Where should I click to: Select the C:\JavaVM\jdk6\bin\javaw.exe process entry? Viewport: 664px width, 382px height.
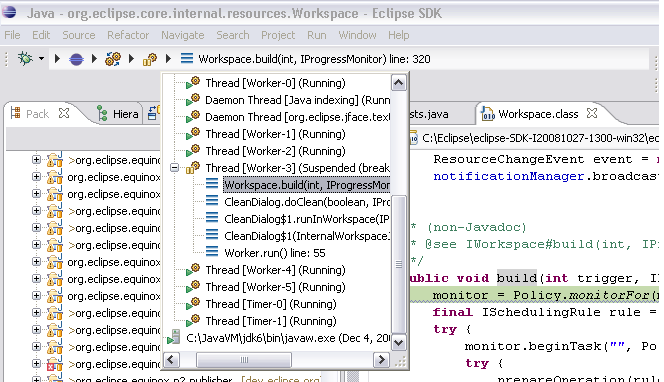288,338
